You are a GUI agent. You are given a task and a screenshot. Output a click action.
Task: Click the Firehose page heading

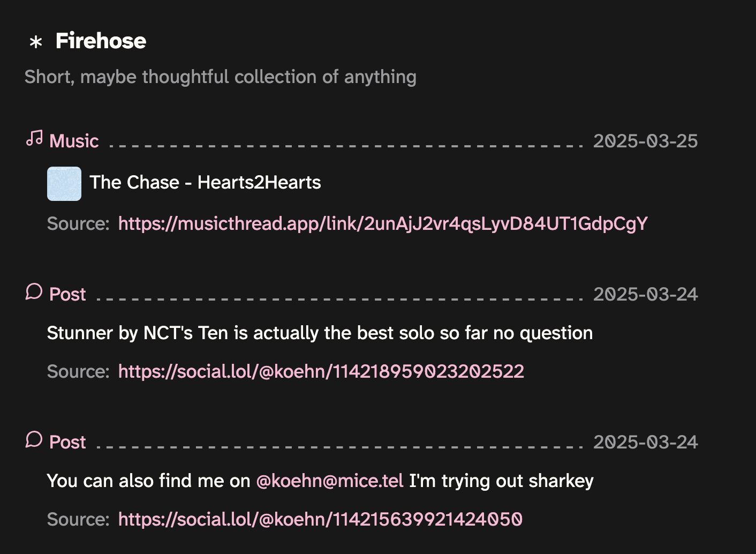(x=101, y=41)
